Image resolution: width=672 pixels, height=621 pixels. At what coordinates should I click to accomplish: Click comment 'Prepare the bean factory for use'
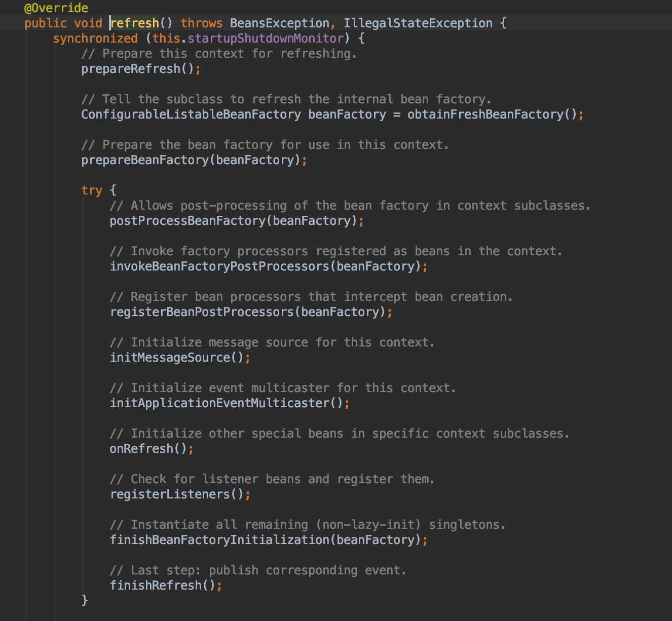tap(265, 145)
